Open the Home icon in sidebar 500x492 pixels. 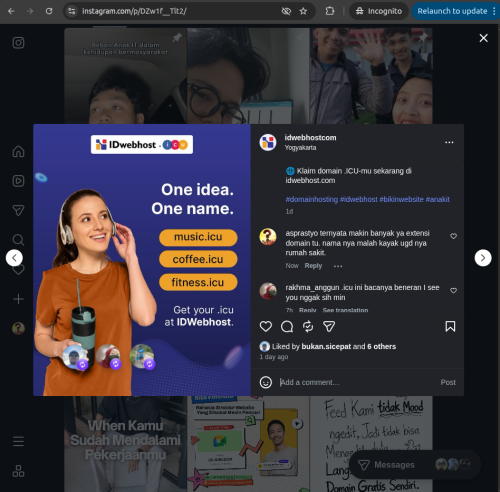[18, 152]
